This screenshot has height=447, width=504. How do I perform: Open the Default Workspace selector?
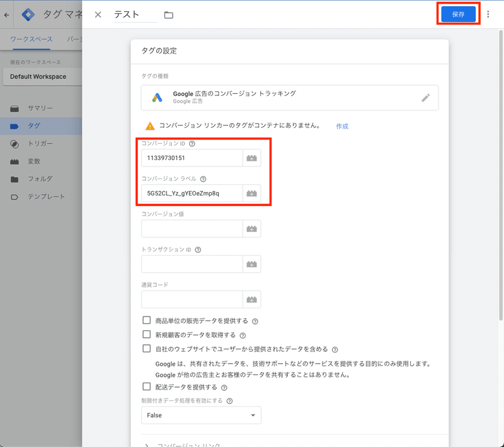tap(42, 76)
